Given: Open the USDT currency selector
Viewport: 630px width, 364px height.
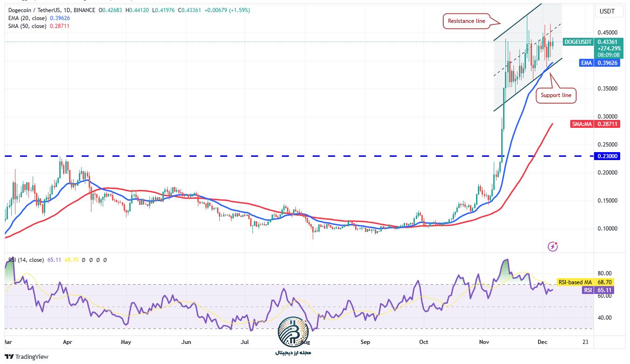Looking at the screenshot, I should point(606,11).
